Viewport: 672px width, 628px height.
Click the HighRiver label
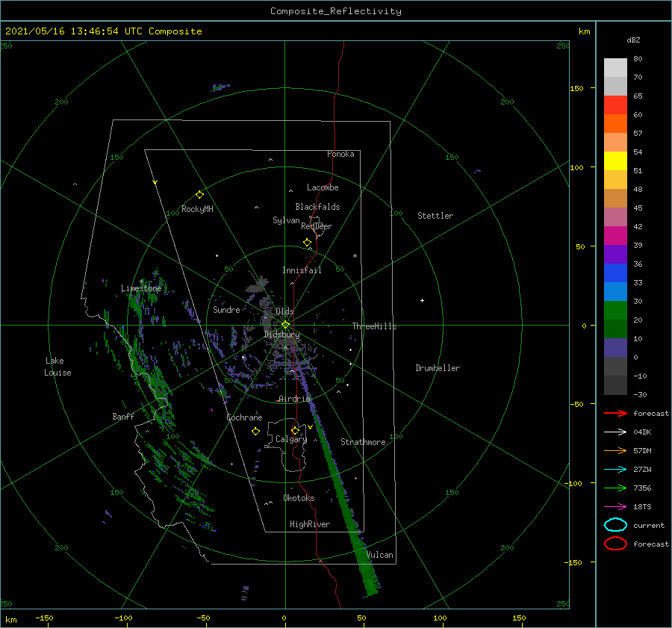pos(310,524)
